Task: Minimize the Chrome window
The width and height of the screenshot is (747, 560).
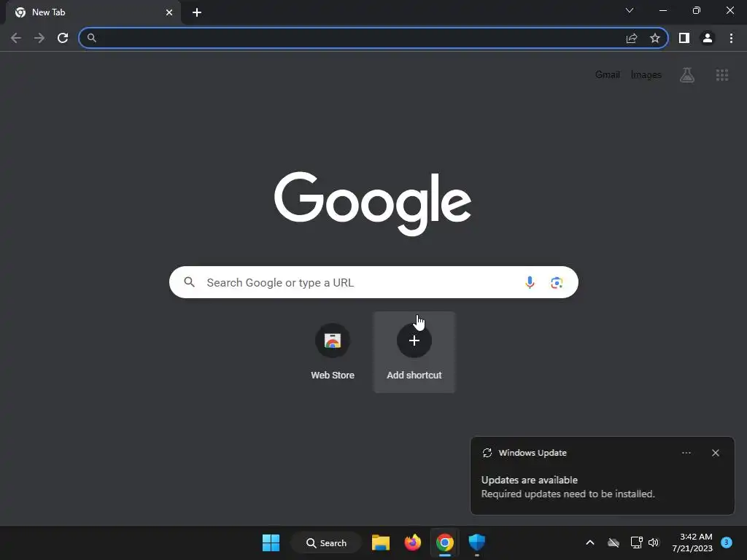Action: coord(663,10)
